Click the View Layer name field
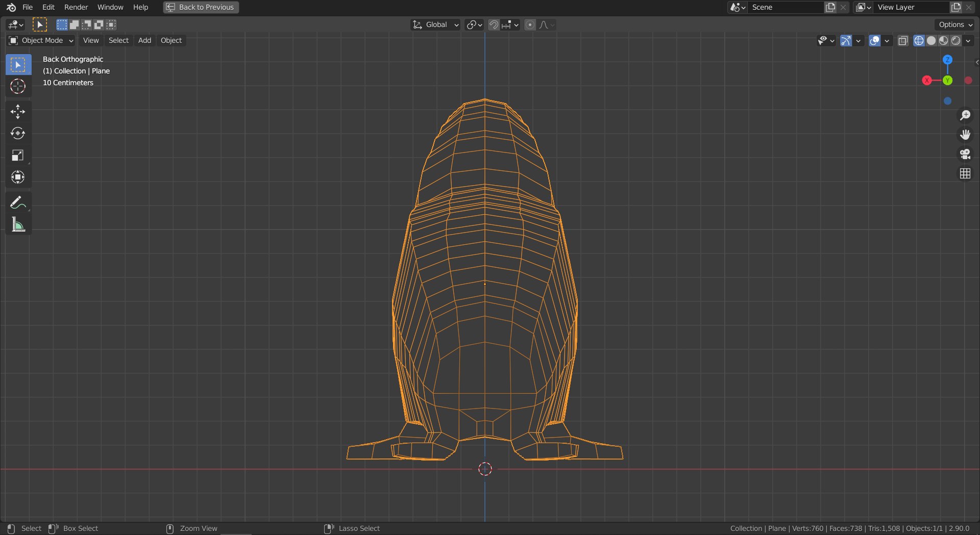980x535 pixels. 912,7
